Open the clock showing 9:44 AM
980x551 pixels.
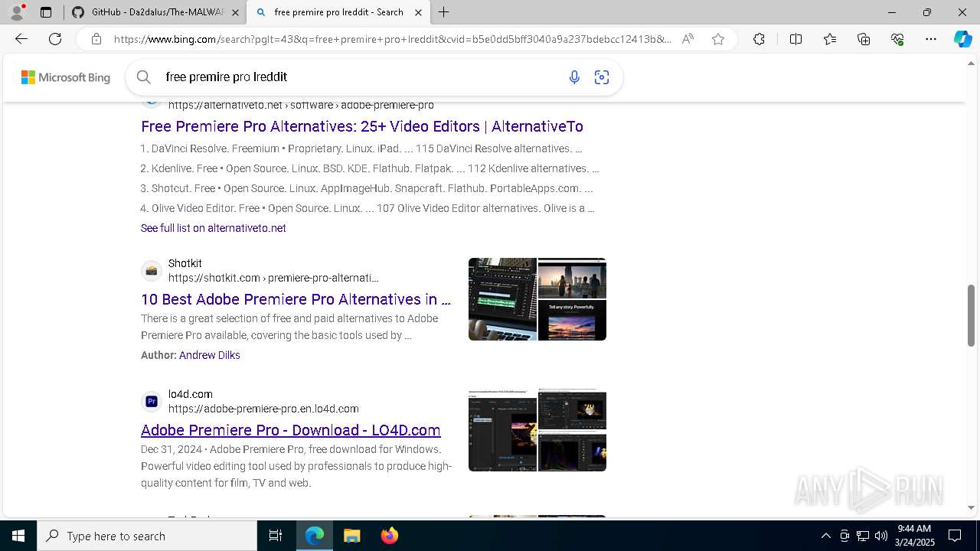[914, 536]
